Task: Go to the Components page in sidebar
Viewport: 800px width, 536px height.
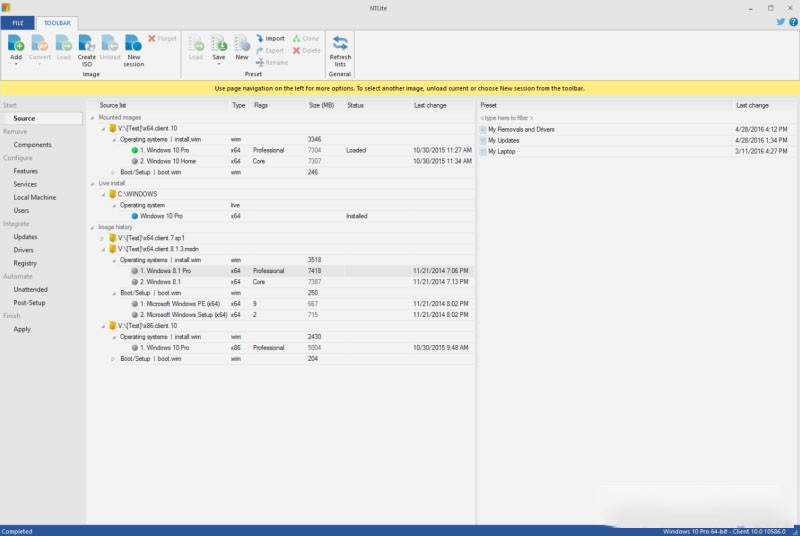Action: tap(32, 145)
